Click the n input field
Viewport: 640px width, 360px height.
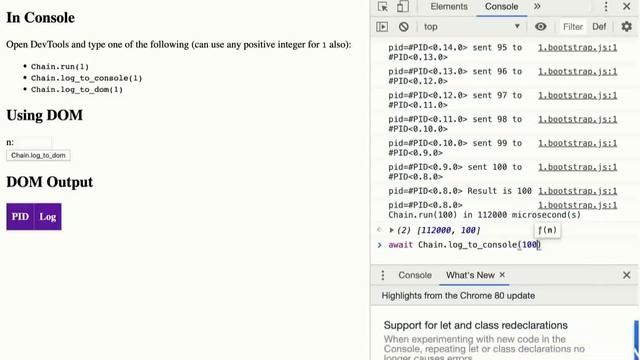[34, 142]
